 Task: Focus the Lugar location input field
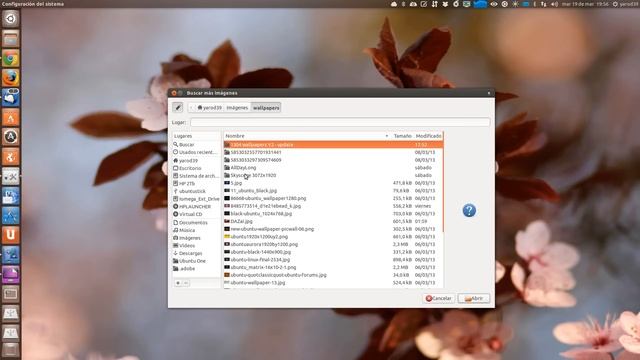(x=340, y=122)
